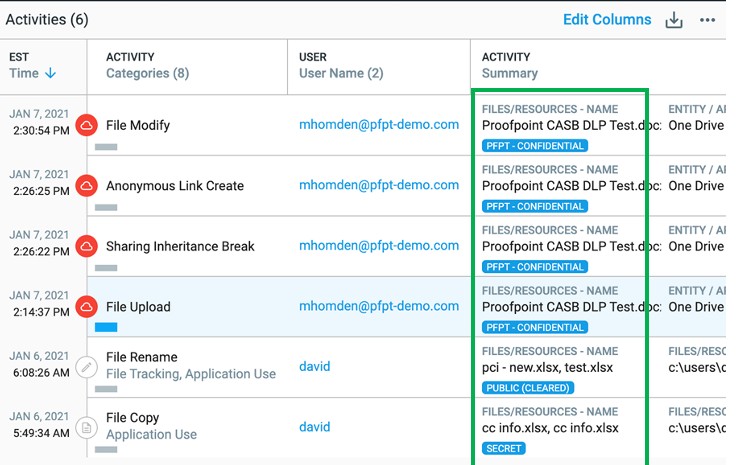
Task: Toggle the Time sort arrow
Action: coord(50,73)
